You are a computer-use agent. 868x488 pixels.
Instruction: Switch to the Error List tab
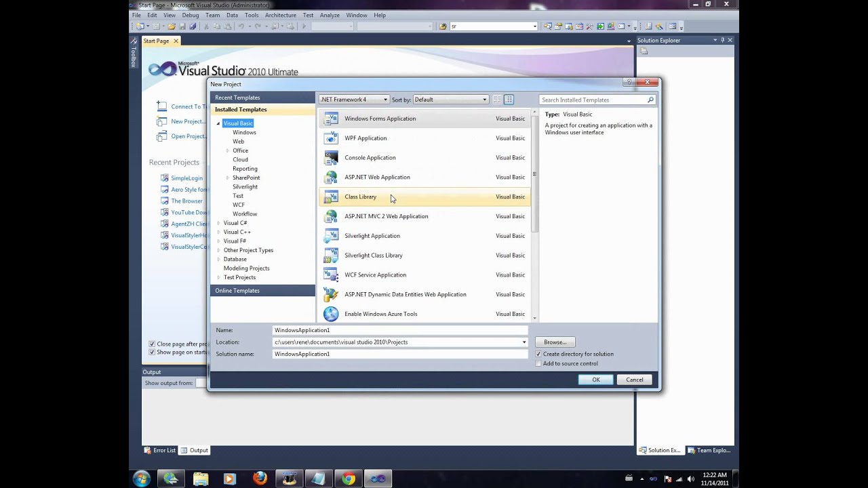coord(160,450)
